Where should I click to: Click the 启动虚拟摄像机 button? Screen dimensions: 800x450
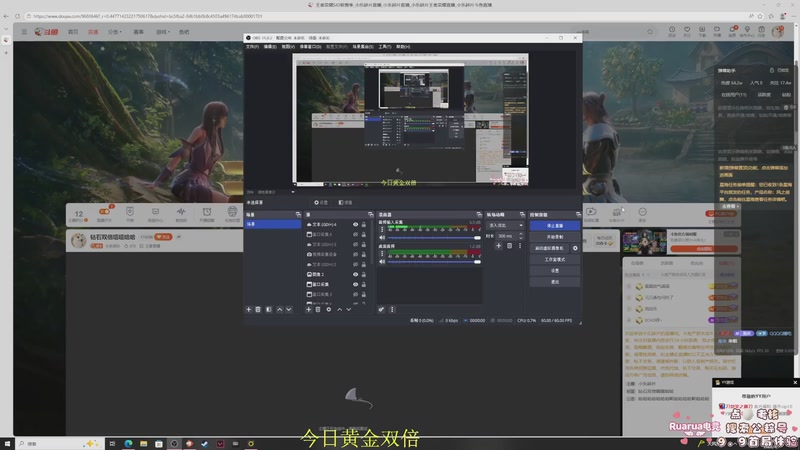[x=549, y=248]
